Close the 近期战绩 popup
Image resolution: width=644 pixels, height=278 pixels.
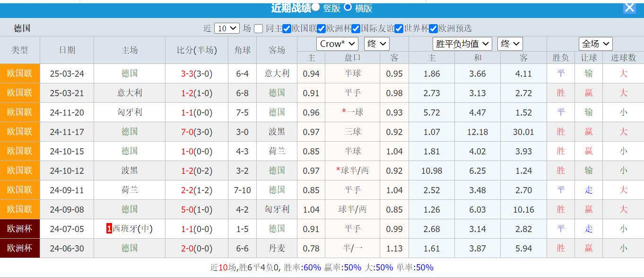(629, 8)
